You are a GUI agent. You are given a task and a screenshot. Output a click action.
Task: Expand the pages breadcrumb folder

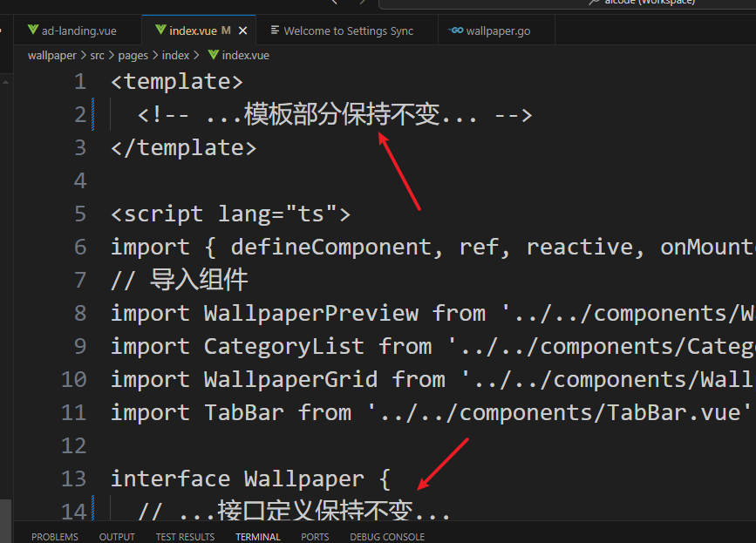coord(133,55)
